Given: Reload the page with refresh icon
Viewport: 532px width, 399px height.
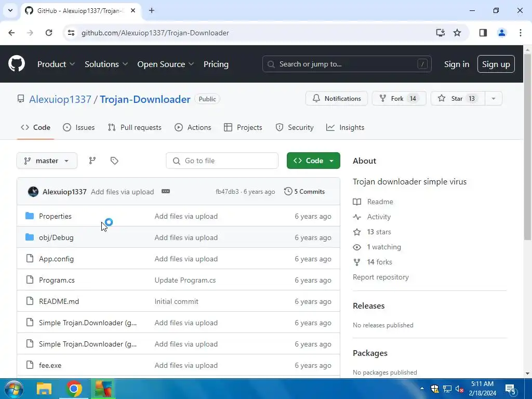Looking at the screenshot, I should click(49, 33).
